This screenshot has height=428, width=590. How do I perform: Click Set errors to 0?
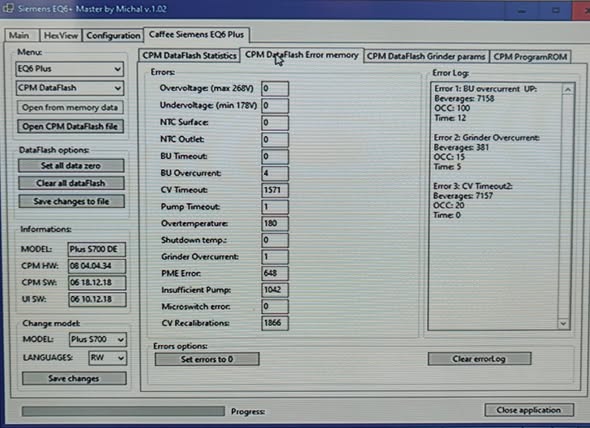point(207,359)
